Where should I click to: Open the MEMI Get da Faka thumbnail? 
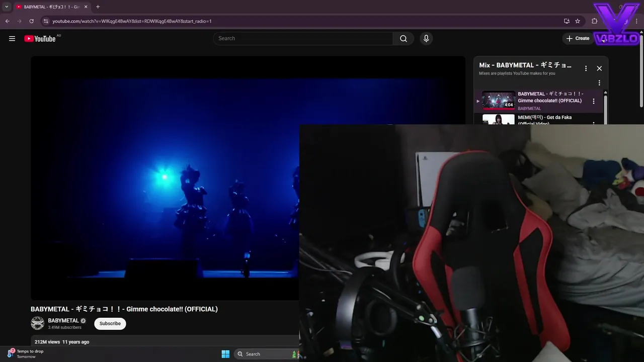pos(499,120)
